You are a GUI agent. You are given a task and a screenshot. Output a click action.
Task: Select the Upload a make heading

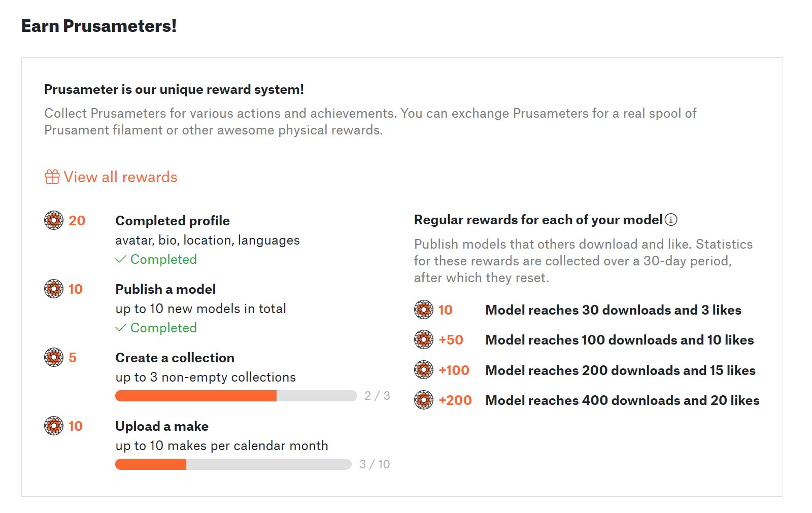162,426
